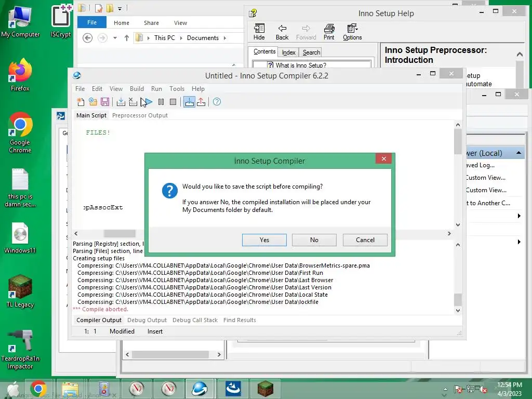This screenshot has width=532, height=399.
Task: Select the Compiler Output tab
Action: [x=99, y=320]
